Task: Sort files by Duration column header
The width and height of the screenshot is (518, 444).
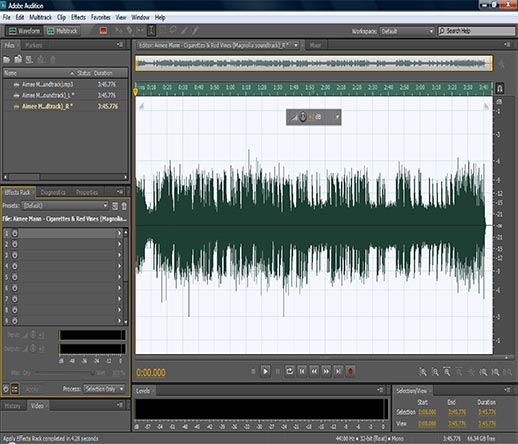Action: [x=103, y=73]
